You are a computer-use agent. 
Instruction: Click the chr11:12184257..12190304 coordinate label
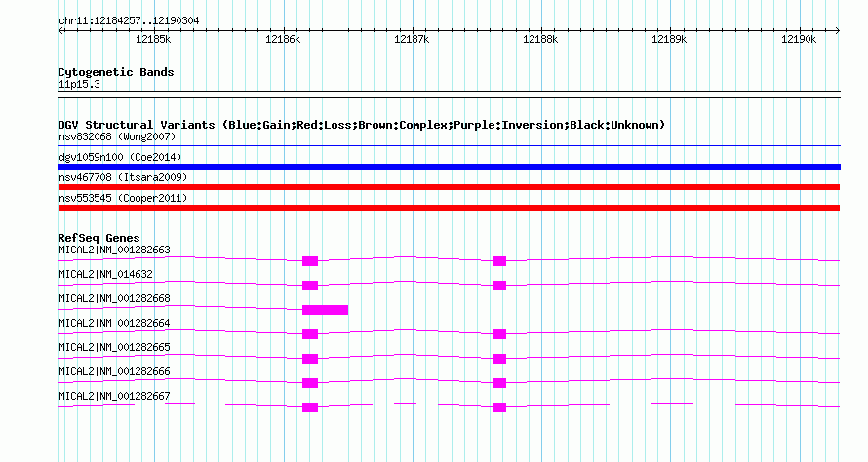tap(129, 20)
